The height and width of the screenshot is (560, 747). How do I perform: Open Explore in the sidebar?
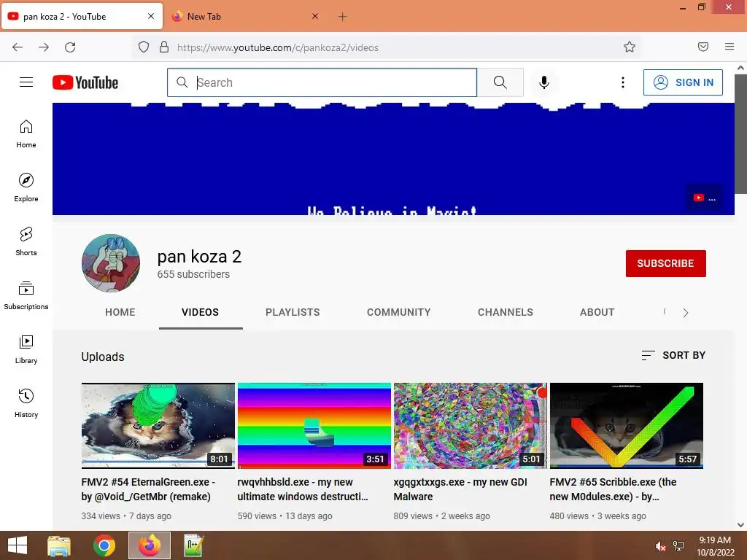pyautogui.click(x=26, y=187)
